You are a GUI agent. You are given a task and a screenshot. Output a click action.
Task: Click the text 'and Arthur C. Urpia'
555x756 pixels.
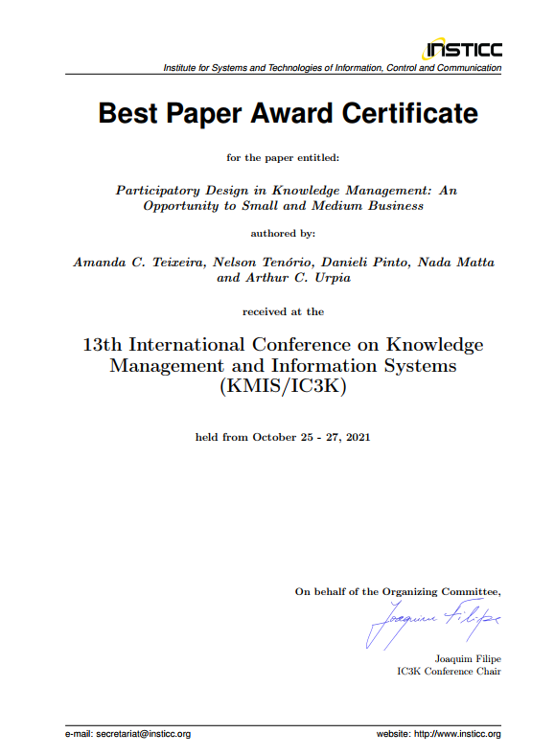tap(284, 278)
